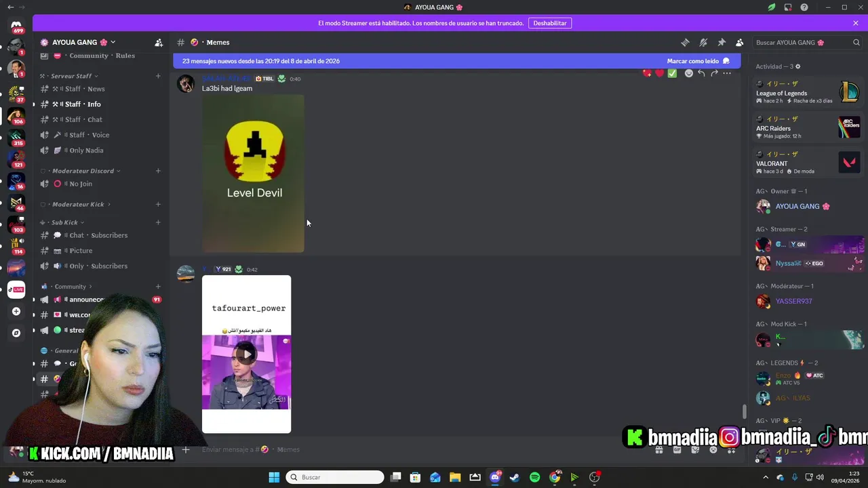The image size is (868, 488).
Task: Click Marcar como leído button
Action: click(x=698, y=61)
